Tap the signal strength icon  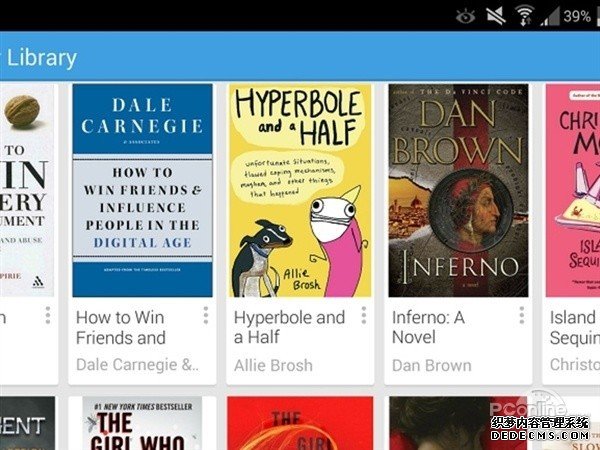click(x=549, y=17)
